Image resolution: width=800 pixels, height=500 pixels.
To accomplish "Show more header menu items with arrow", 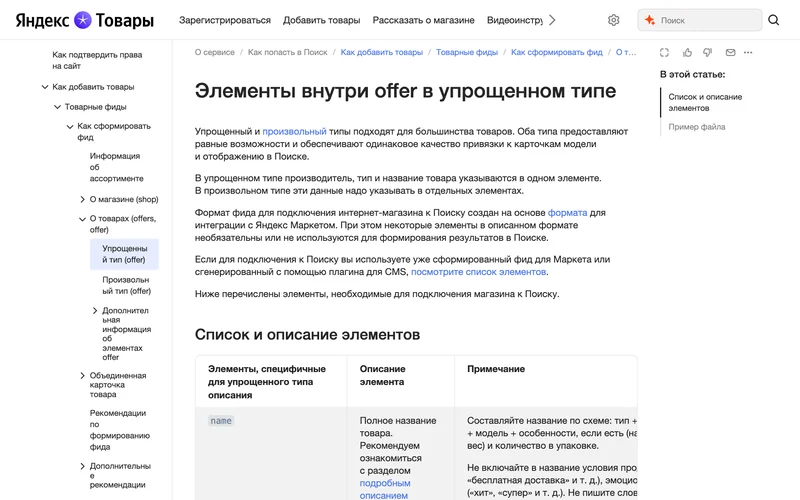I will pos(552,20).
